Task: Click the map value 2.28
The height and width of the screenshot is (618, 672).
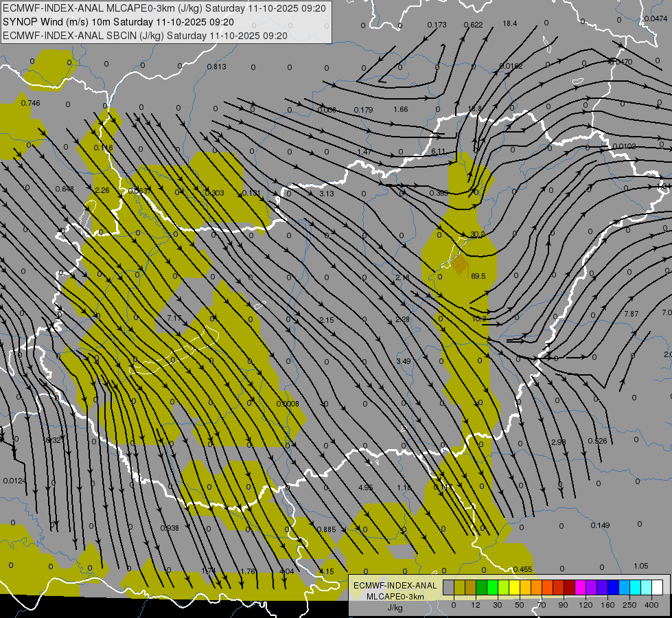Action: tap(403, 319)
